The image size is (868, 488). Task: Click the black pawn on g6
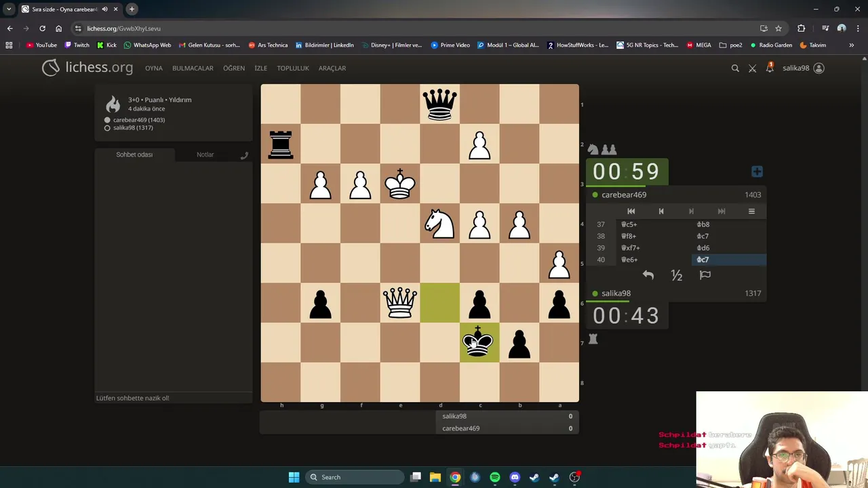(320, 303)
